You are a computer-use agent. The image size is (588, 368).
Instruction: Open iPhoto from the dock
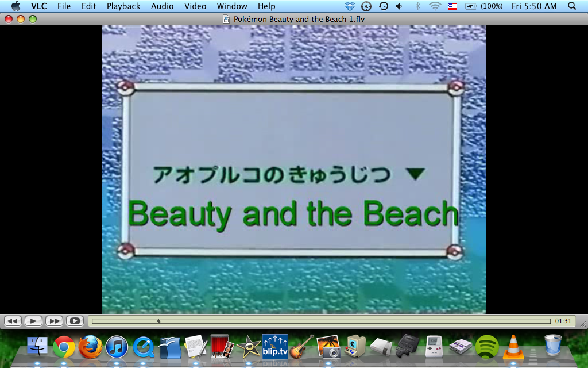(x=328, y=347)
